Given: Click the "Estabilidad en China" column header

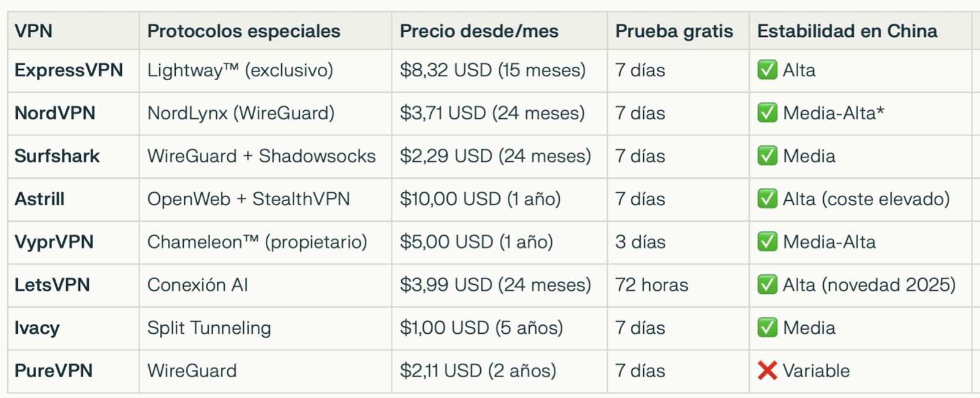Looking at the screenshot, I should pos(847,31).
